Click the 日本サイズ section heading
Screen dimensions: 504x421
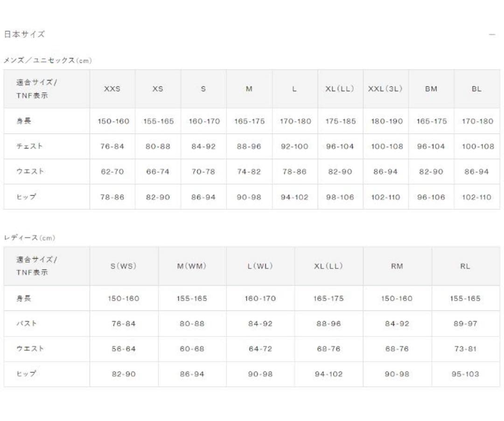[24, 34]
